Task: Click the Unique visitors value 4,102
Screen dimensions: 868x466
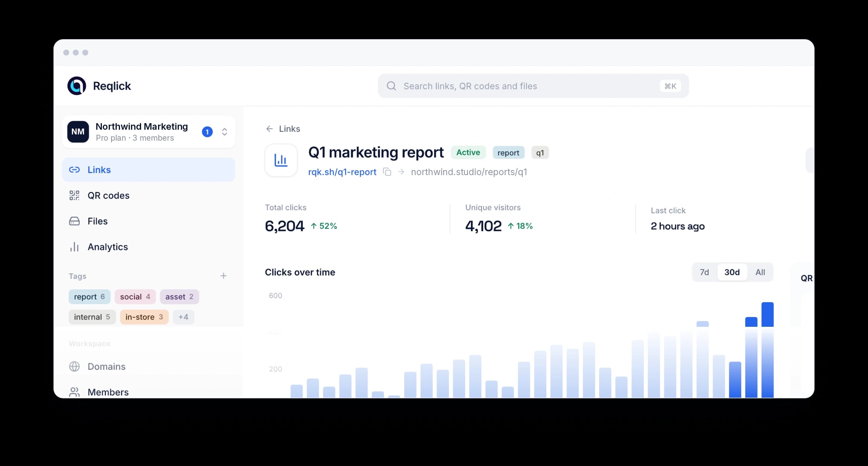Action: click(x=483, y=226)
